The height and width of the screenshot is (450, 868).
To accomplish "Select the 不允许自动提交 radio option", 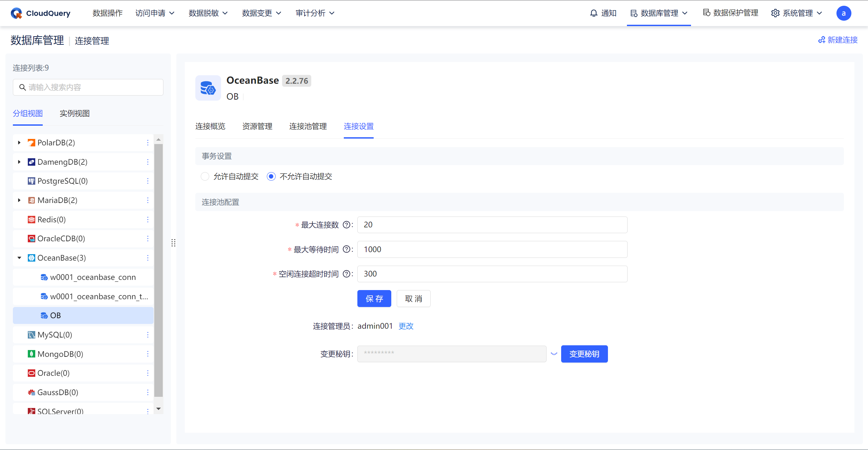I will tap(271, 177).
